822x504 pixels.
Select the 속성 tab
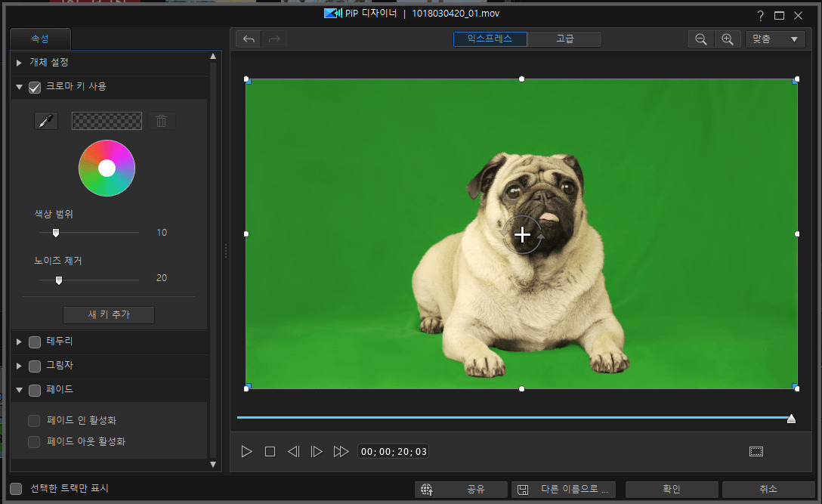coord(40,39)
